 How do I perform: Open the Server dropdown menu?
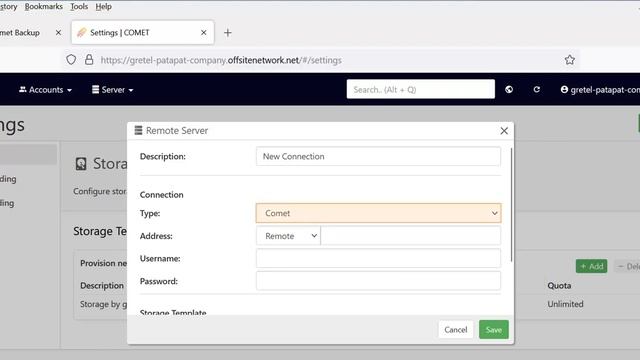[113, 90]
